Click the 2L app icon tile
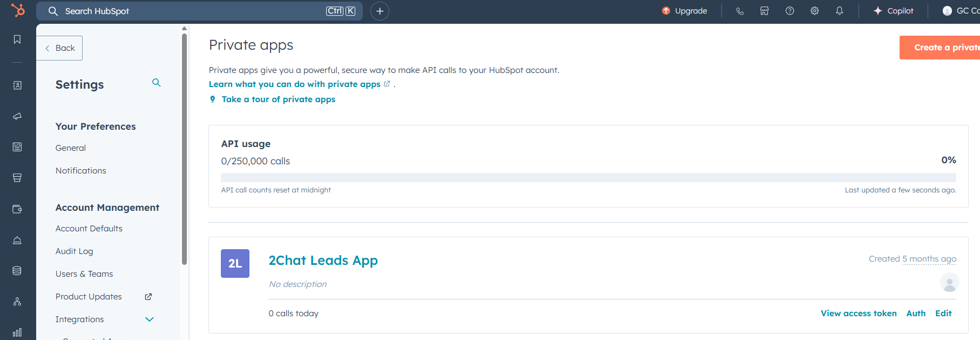 (x=235, y=263)
